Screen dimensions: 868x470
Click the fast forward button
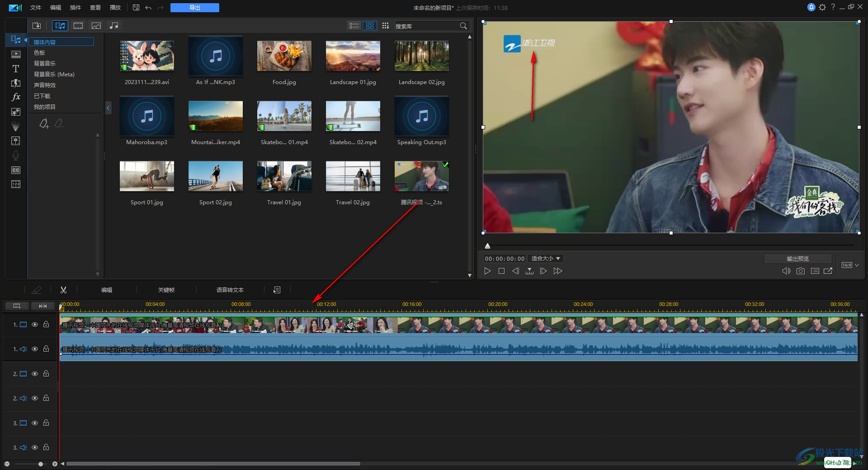click(x=558, y=271)
